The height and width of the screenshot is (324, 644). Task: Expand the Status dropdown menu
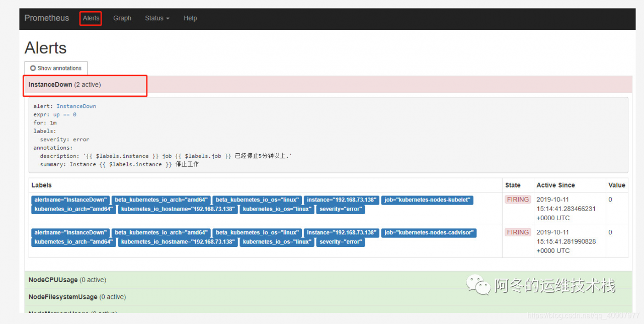(x=157, y=18)
